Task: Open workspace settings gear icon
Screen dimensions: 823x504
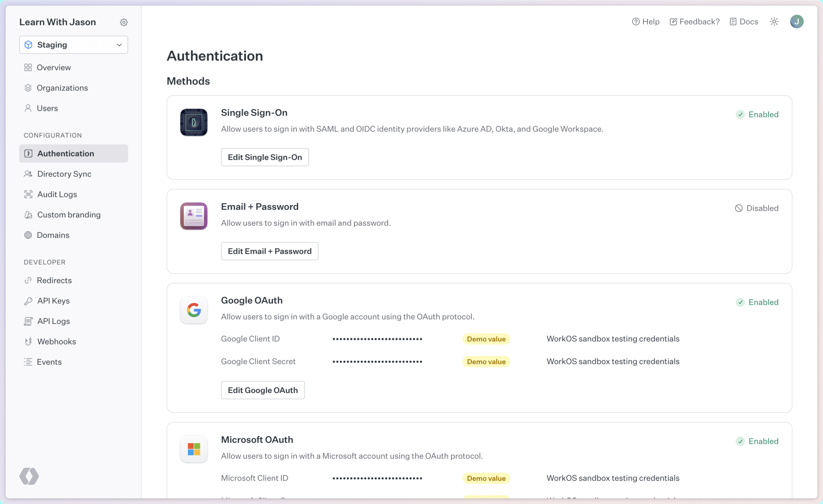Action: pos(124,22)
